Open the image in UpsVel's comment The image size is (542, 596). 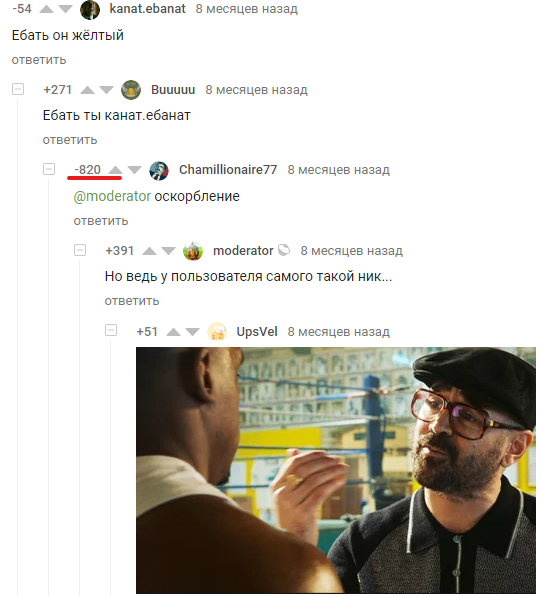336,470
